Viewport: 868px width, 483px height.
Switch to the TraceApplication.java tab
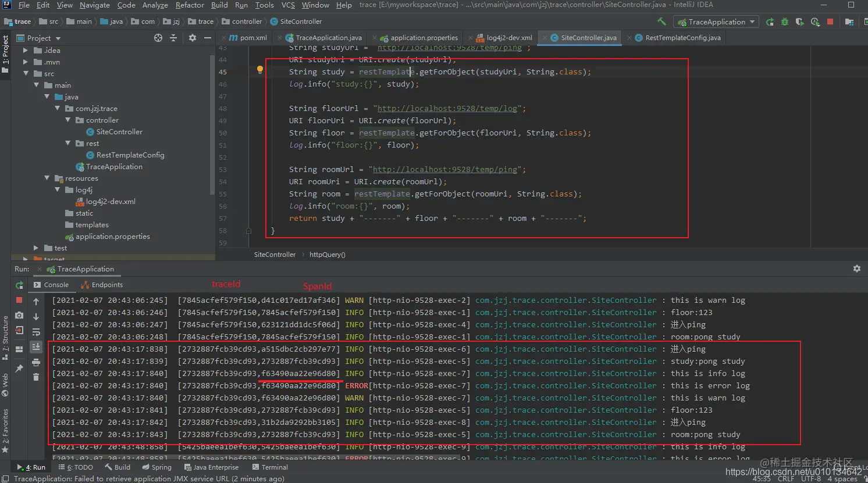[x=324, y=38]
